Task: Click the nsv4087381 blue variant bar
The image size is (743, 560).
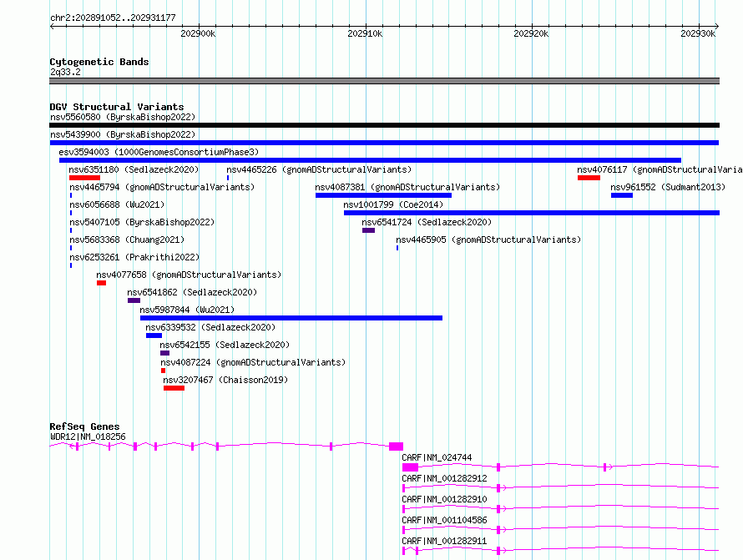Action: click(x=383, y=195)
